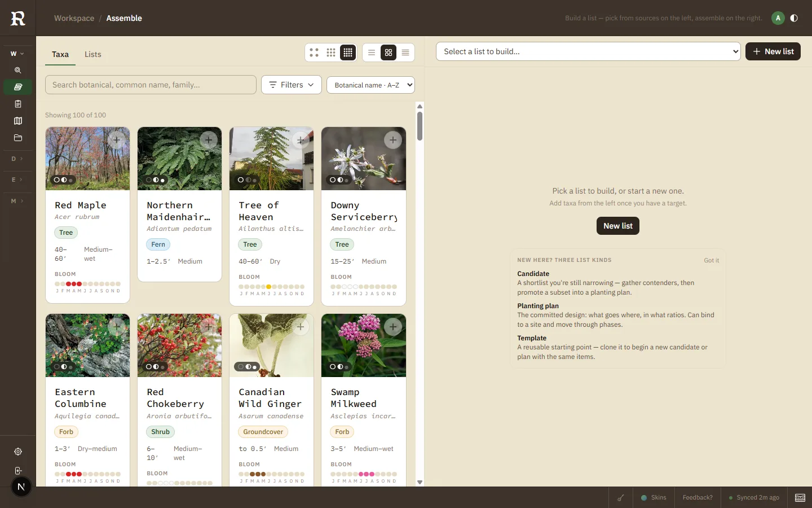
Task: Click the brush icon in status bar
Action: coord(621,497)
